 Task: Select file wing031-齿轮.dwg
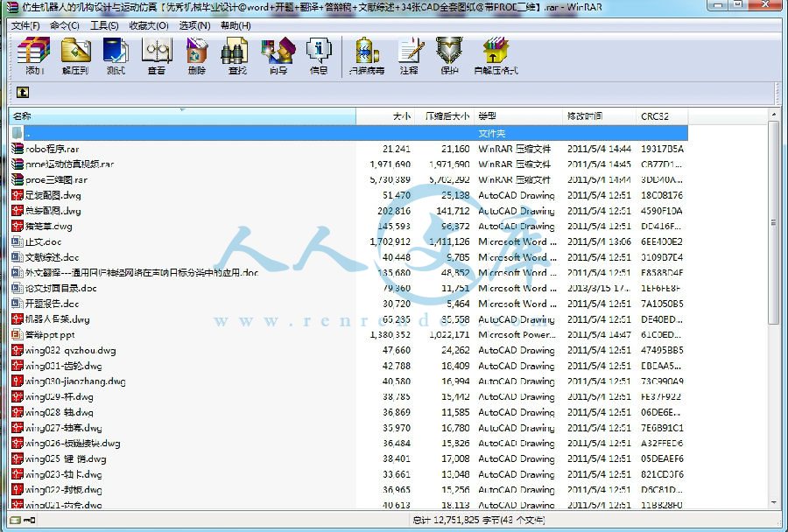pos(63,366)
